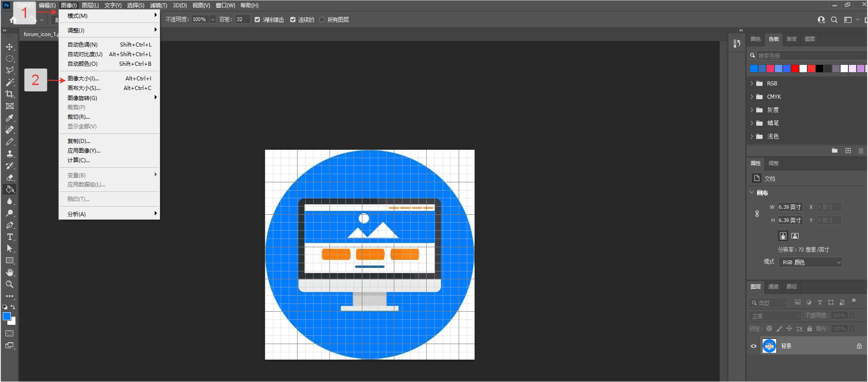Viewport: 868px width, 382px height.
Task: Select the Eyedropper tool
Action: tap(10, 118)
